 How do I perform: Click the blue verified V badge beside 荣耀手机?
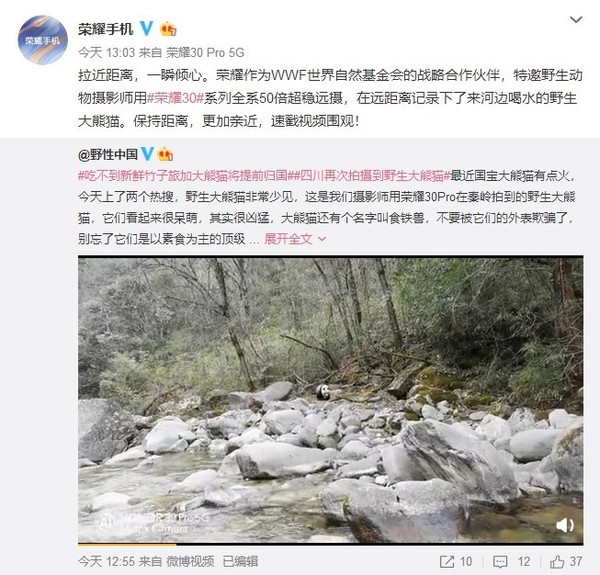(x=146, y=28)
